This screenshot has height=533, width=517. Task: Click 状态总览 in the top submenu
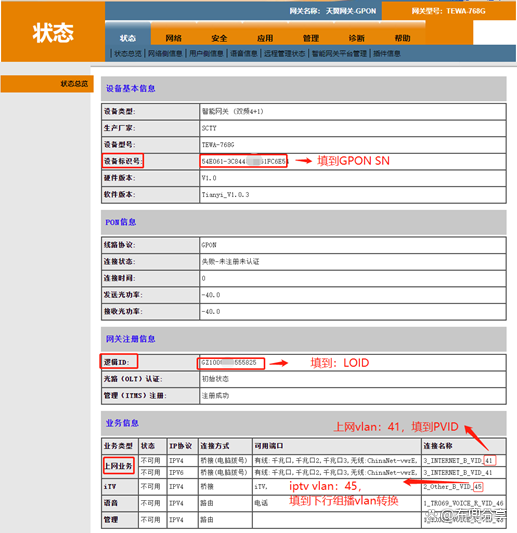pos(128,54)
